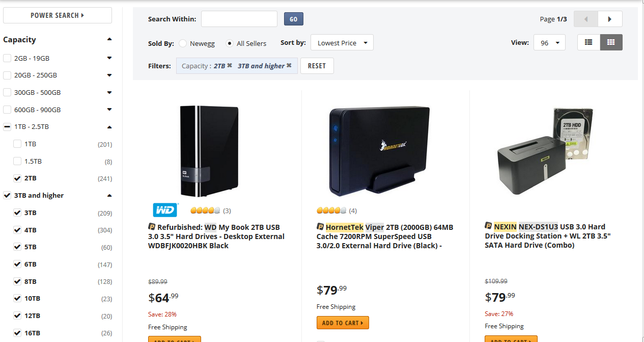644x342 pixels.
Task: Switch to grid view layout icon
Action: (x=611, y=42)
